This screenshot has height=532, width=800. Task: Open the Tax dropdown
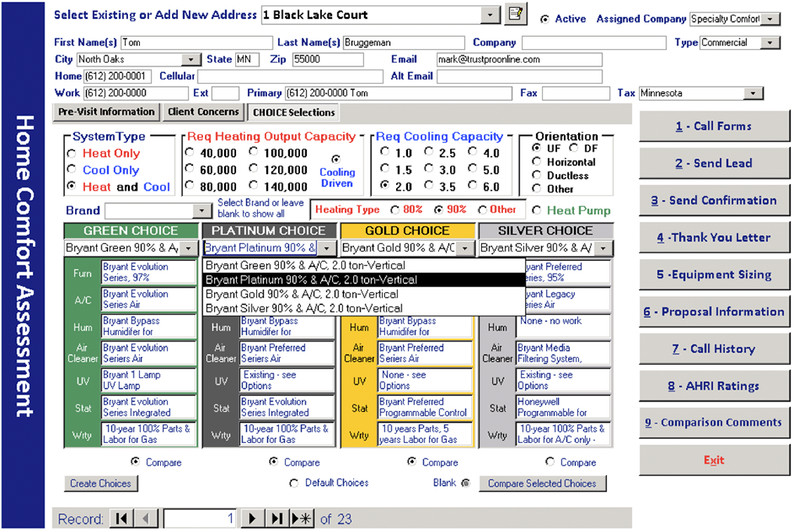click(754, 93)
